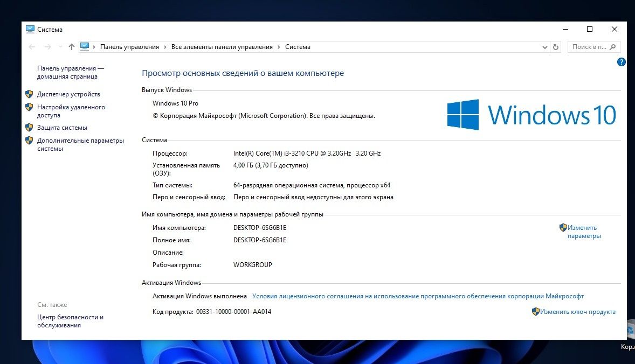This screenshot has height=364, width=635.
Task: Minimize the Система window
Action: tap(565, 29)
